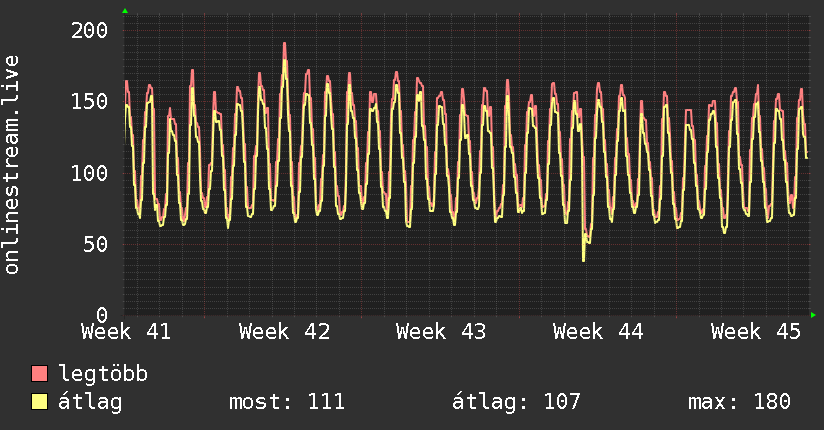Click the 200 y-axis value

(89, 30)
